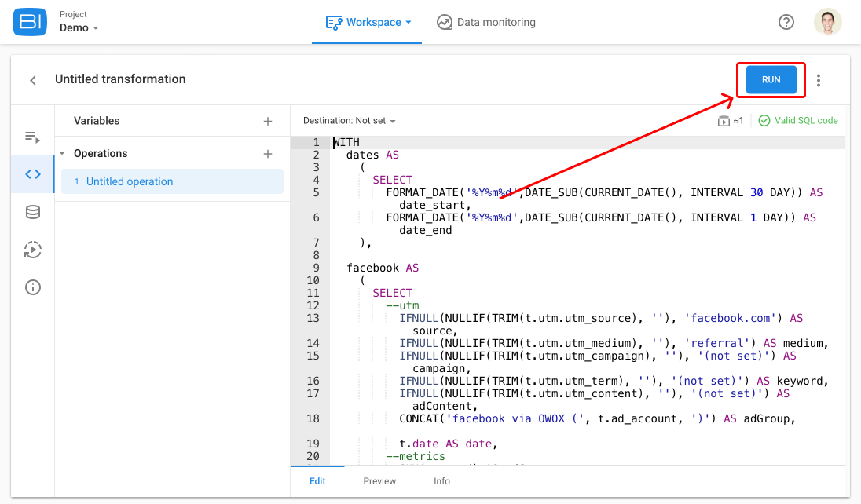Select the code editor sidebar icon

pos(33,174)
